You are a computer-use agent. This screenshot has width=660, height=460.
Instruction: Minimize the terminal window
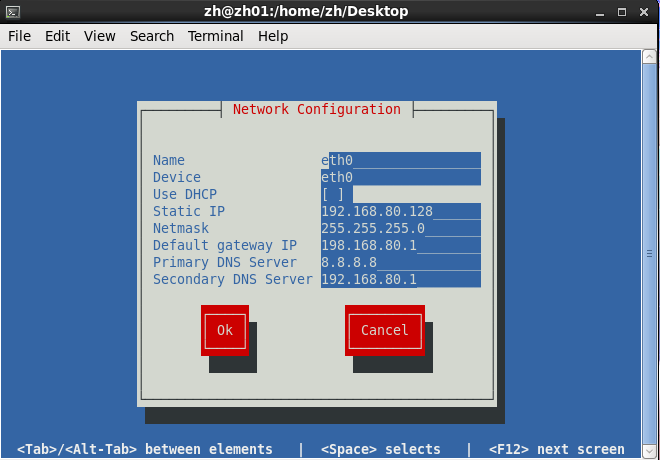coord(600,13)
